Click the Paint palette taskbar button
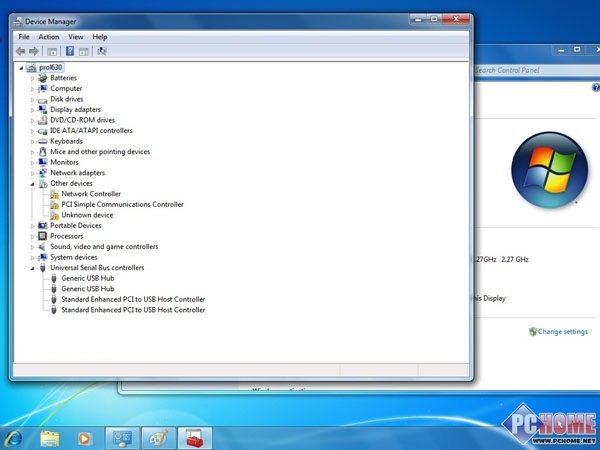 pos(158,438)
